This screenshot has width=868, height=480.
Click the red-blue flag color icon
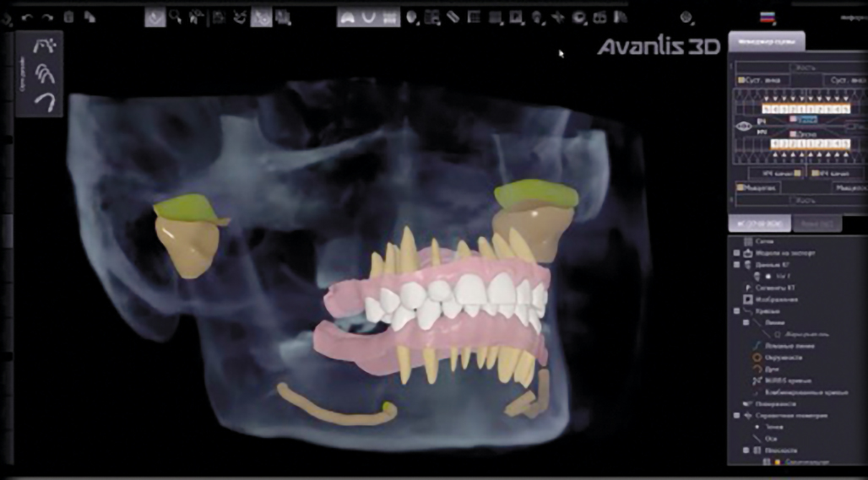point(767,17)
